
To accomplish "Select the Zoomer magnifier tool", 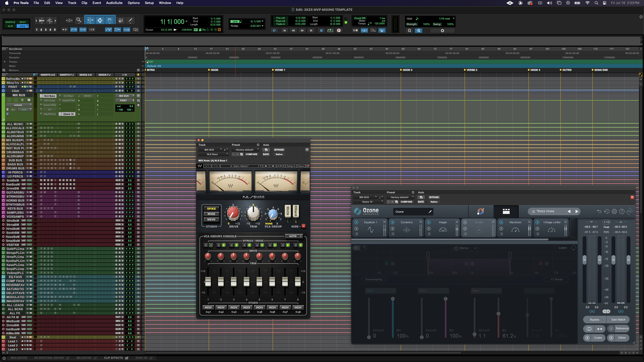I will click(79, 20).
